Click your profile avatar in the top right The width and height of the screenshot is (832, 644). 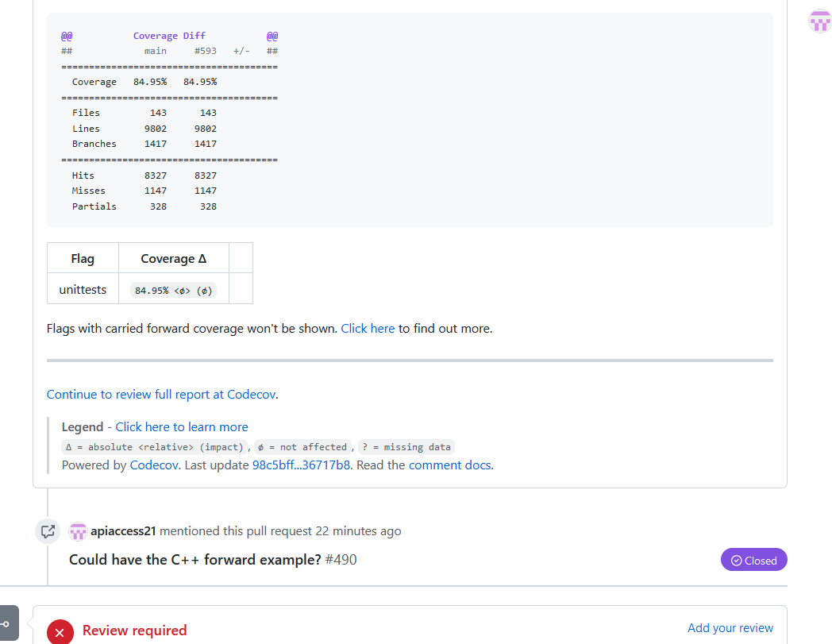pos(820,21)
